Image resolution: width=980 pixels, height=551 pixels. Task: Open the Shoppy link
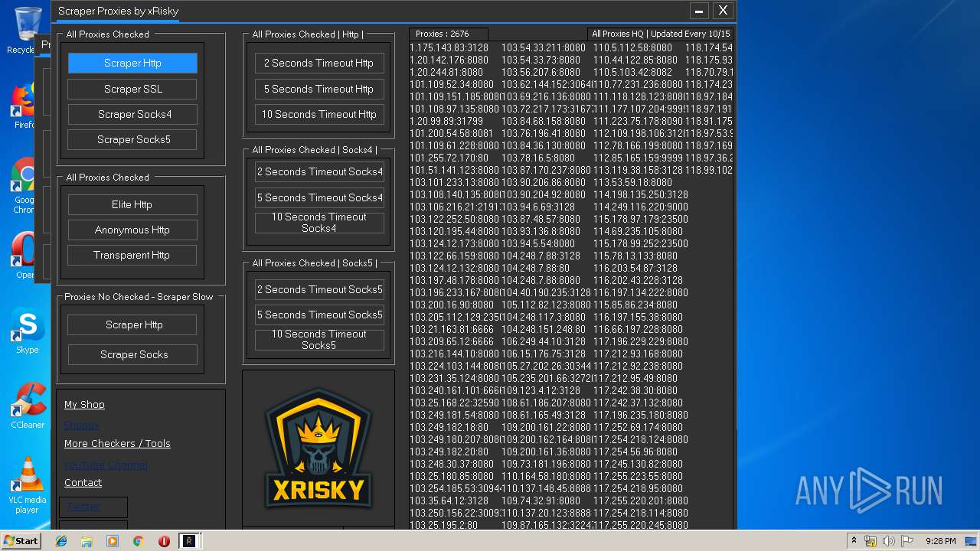81,425
